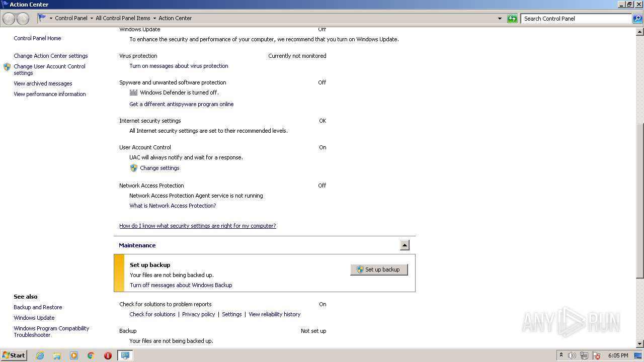
Task: Click Check for solutions link
Action: point(152,314)
